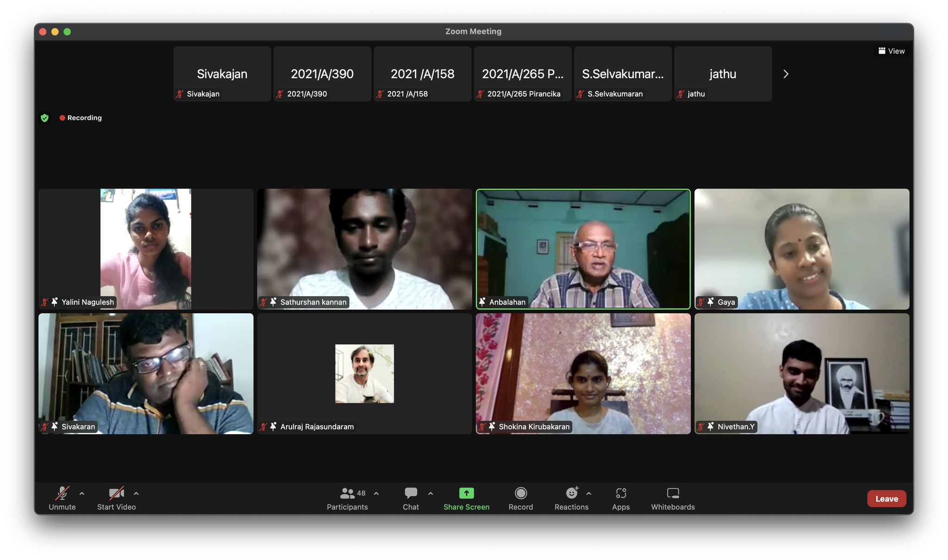Click Gaya's video tile
Screen dimensions: 948x560
[x=802, y=249]
